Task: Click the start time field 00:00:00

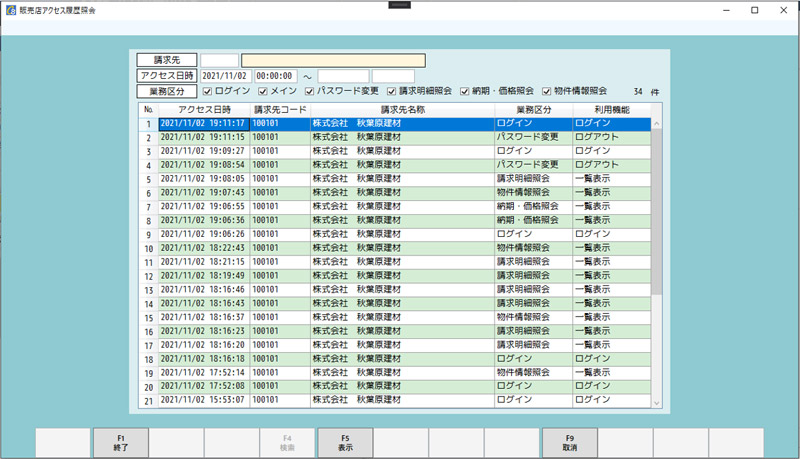Action: coord(276,76)
